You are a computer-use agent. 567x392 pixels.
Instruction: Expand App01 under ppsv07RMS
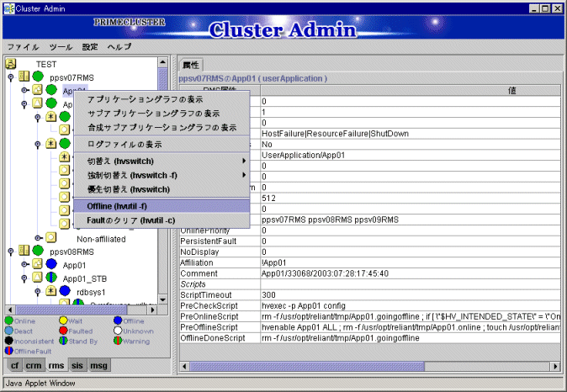[24, 90]
